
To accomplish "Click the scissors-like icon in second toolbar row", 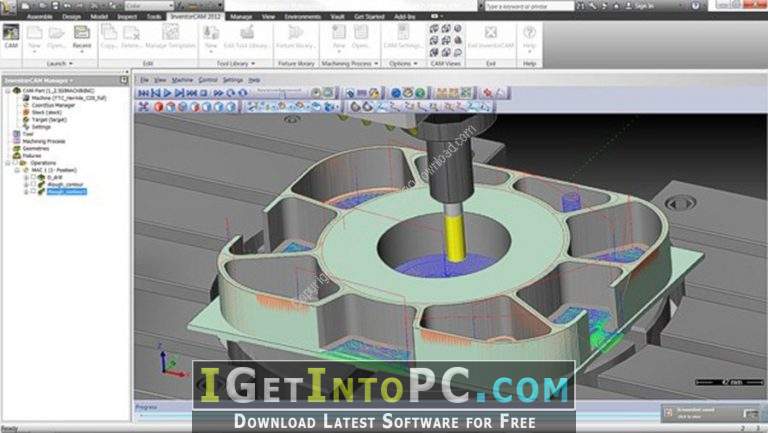I will point(143,106).
